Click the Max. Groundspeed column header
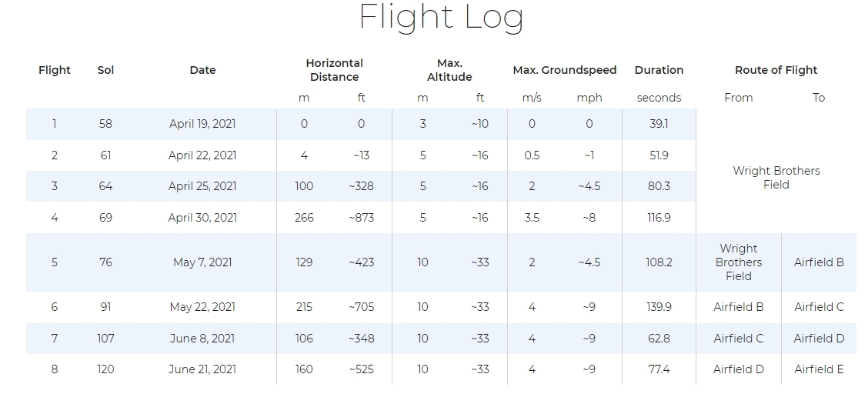 coord(564,70)
